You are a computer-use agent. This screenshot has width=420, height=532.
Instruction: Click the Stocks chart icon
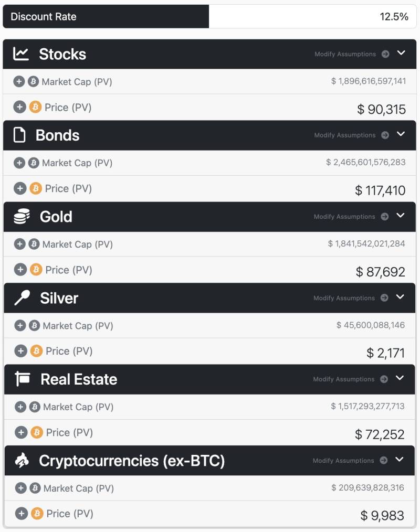[21, 54]
